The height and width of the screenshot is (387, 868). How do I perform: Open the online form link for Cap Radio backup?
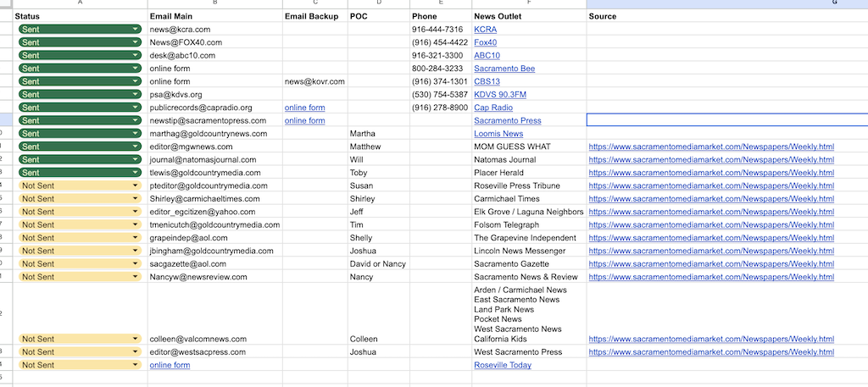click(304, 108)
